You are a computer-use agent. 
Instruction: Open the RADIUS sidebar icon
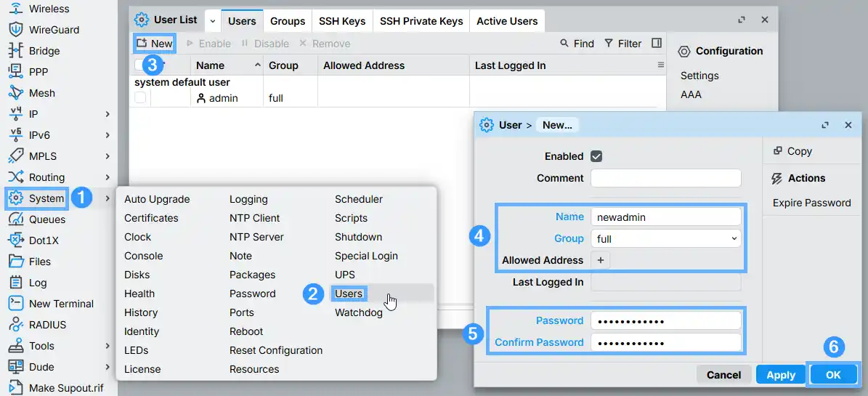(x=16, y=324)
